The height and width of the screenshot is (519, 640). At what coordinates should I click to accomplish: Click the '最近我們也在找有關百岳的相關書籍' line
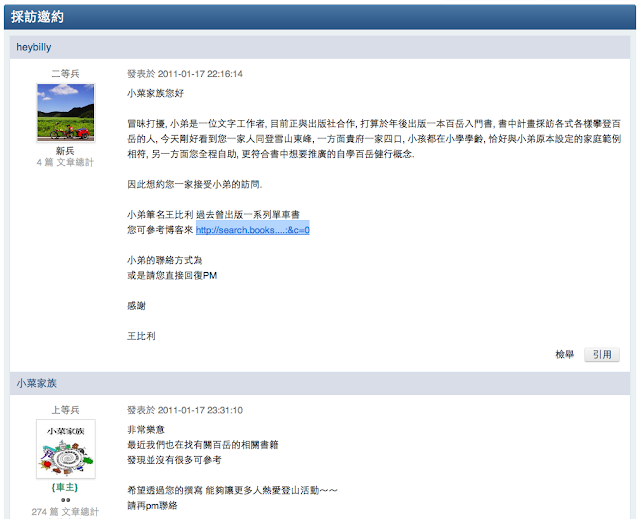(203, 445)
